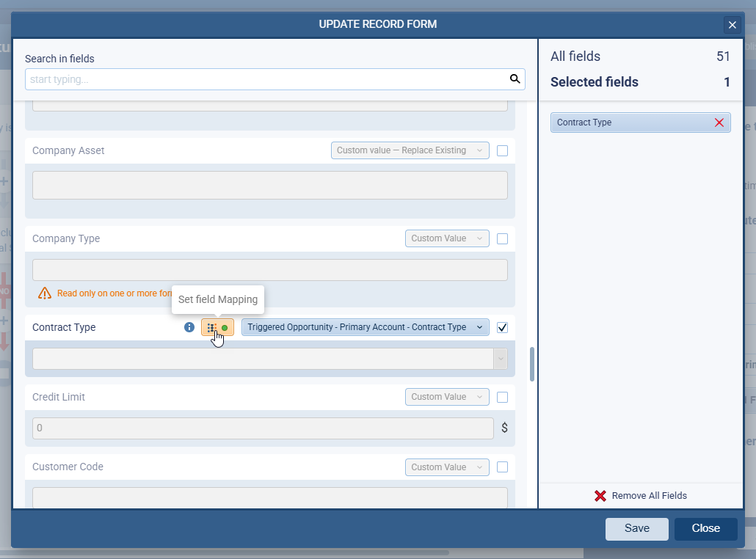The height and width of the screenshot is (559, 756).
Task: Click the read-only warning triangle icon
Action: tap(45, 293)
